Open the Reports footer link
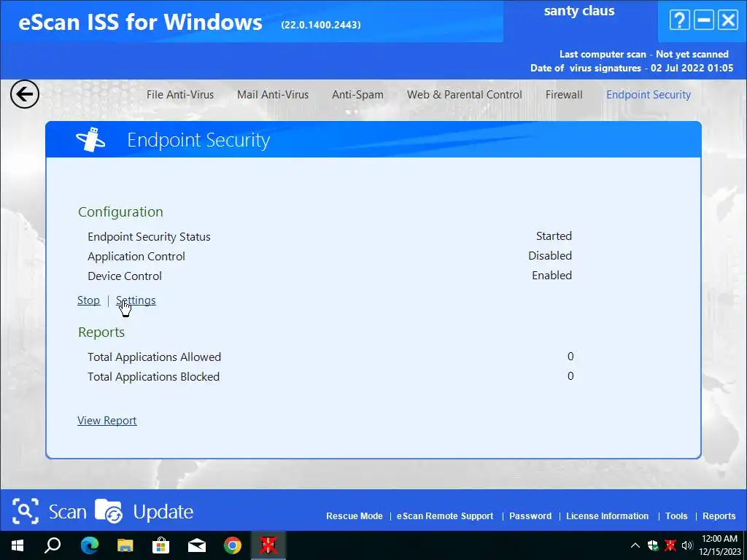Viewport: 747px width, 560px height. 719,516
